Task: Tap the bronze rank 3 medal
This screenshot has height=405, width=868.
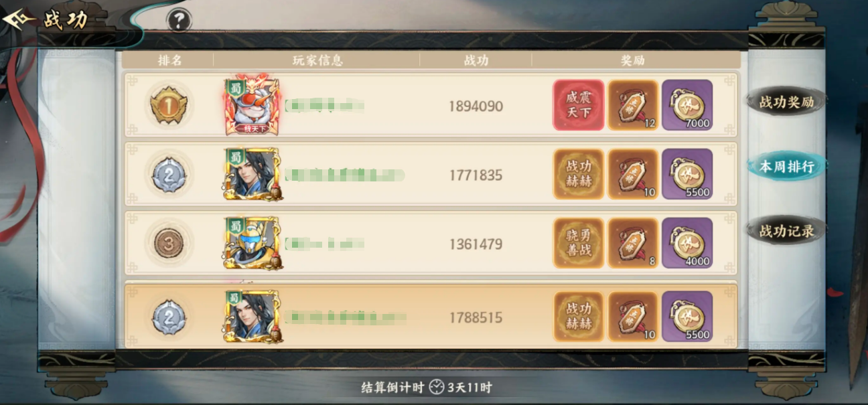Action: point(169,244)
